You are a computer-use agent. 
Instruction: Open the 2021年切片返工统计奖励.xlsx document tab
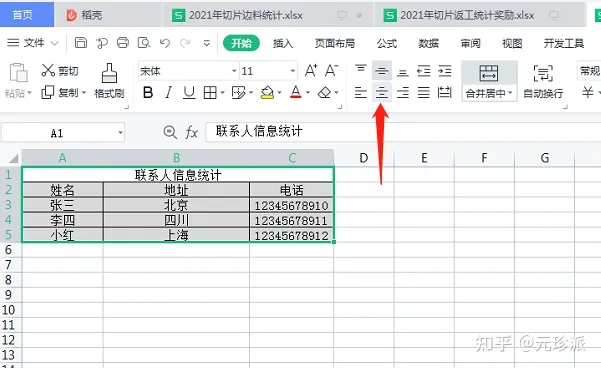point(466,15)
